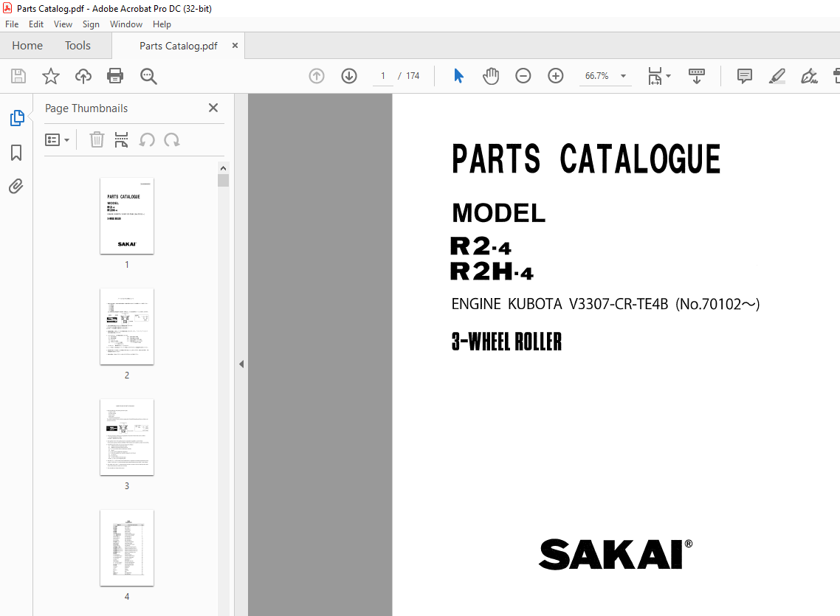Collapse the navigation pane arrow
The height and width of the screenshot is (616, 840).
241,364
